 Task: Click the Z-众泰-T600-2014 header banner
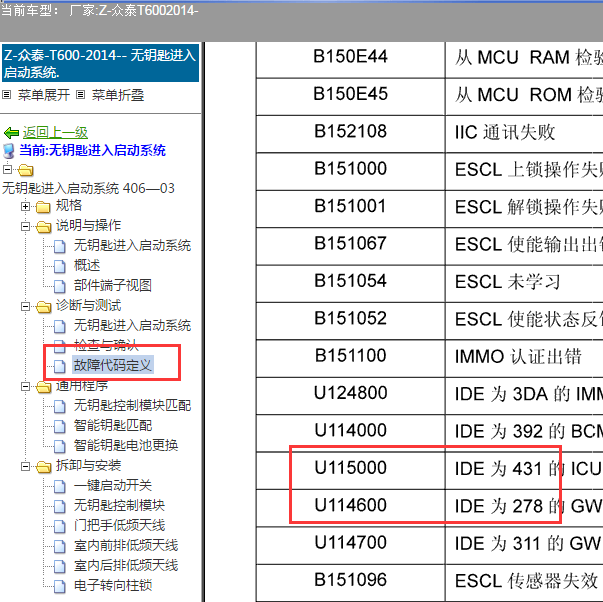pos(100,63)
